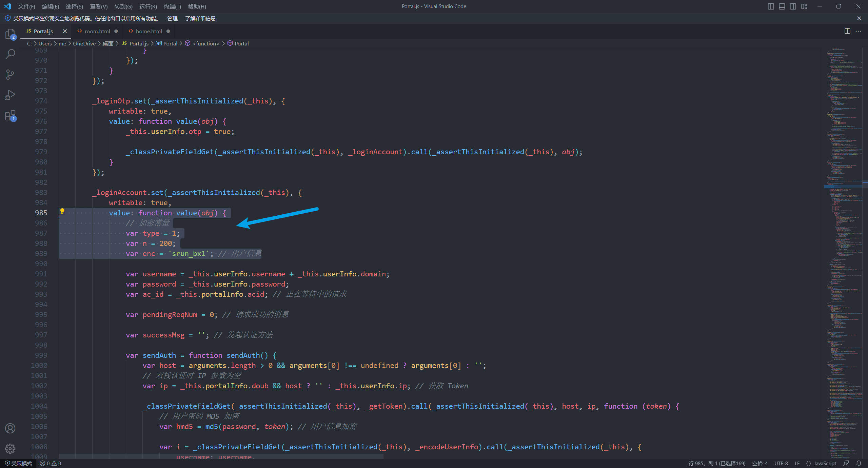Click the cursor position 行 985 indicator
Screen dimensions: 868x468
(717, 463)
